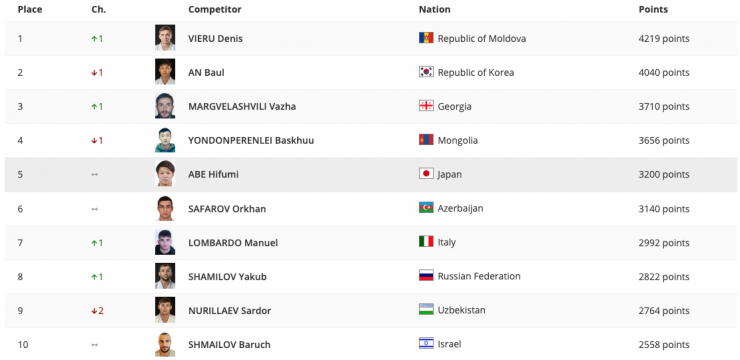This screenshot has width=740, height=360.
Task: Open VIERU Denis competitor profile link
Action: tap(215, 39)
